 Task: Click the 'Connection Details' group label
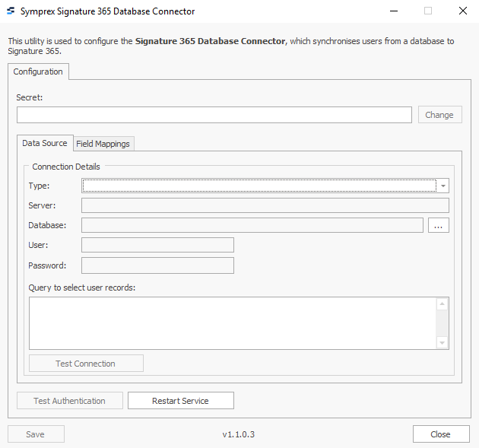66,167
